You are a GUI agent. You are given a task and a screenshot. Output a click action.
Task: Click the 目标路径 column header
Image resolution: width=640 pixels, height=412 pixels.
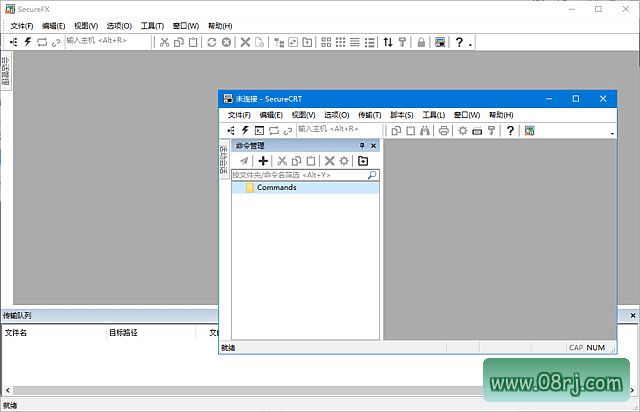123,332
